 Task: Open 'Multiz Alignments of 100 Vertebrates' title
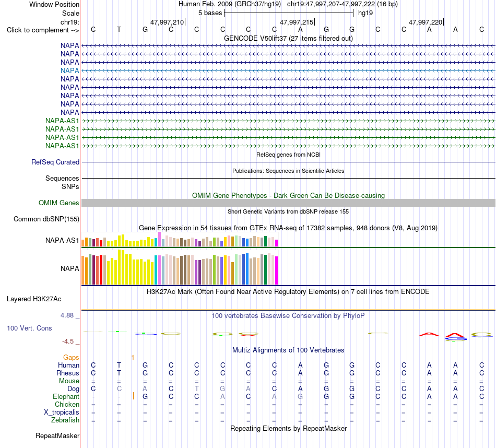288,350
